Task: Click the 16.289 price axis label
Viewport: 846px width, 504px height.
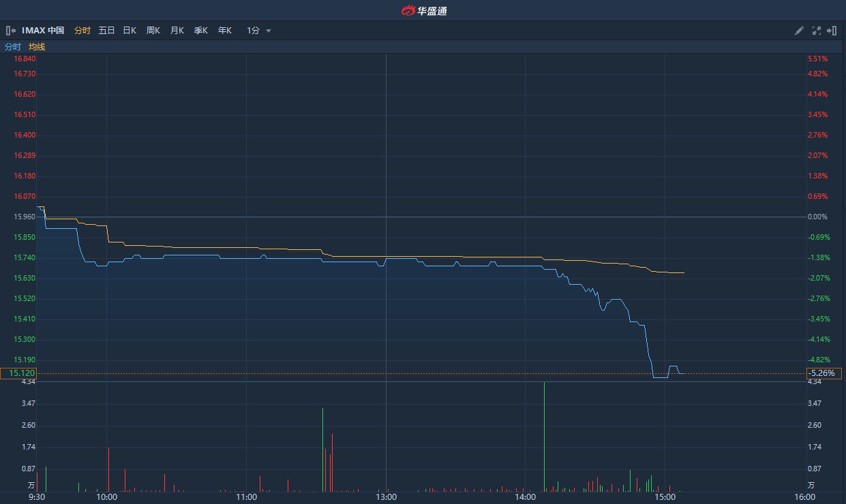Action: 25,155
